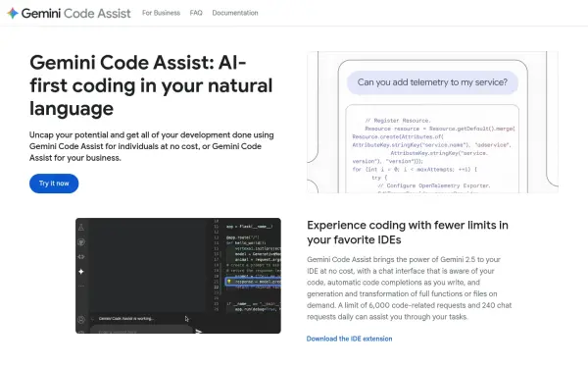This screenshot has height=368, width=588.
Task: Click the main heading 'Gemini Code Assist: AI-first coding'
Action: tap(151, 85)
